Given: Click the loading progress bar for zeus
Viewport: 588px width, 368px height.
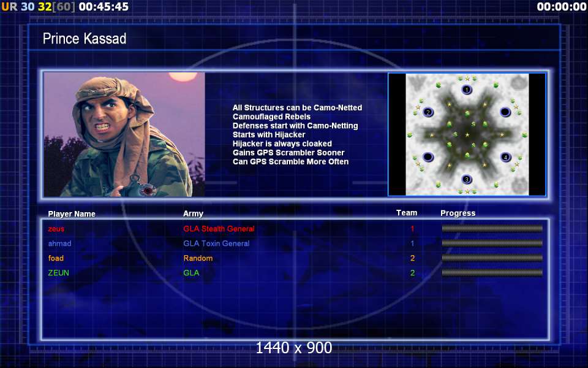Looking at the screenshot, I should pyautogui.click(x=492, y=228).
